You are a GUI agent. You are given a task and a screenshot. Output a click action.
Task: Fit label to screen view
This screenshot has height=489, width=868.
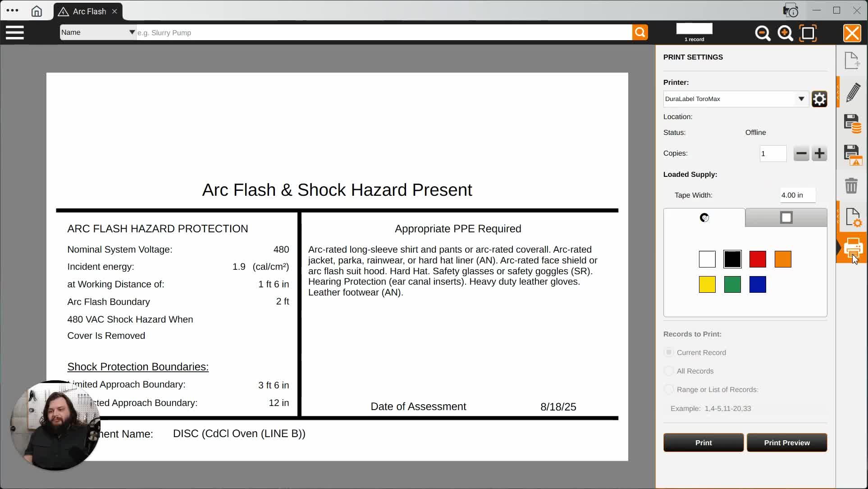(x=808, y=33)
